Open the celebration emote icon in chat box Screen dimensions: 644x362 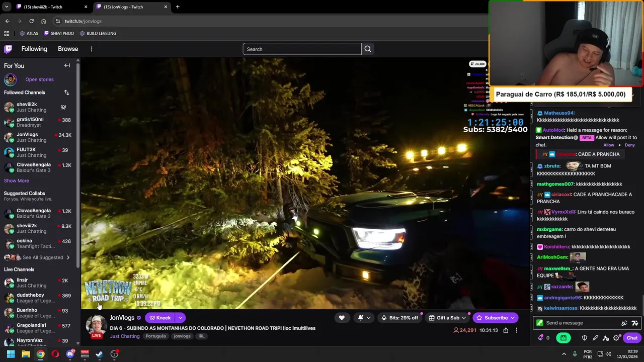point(624,323)
